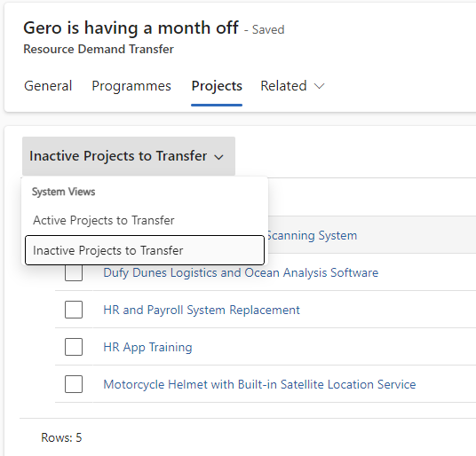Tick the HR and Payroll System Replacement checkbox

click(74, 310)
